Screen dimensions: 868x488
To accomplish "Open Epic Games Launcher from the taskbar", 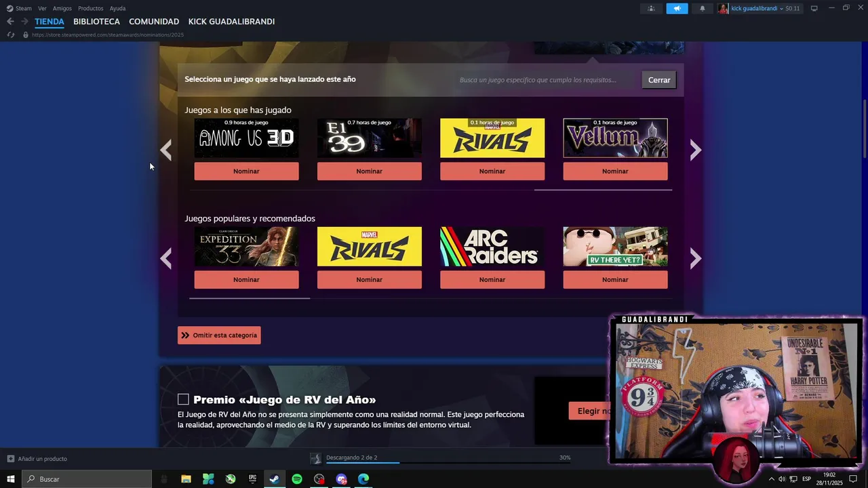I will 253,479.
